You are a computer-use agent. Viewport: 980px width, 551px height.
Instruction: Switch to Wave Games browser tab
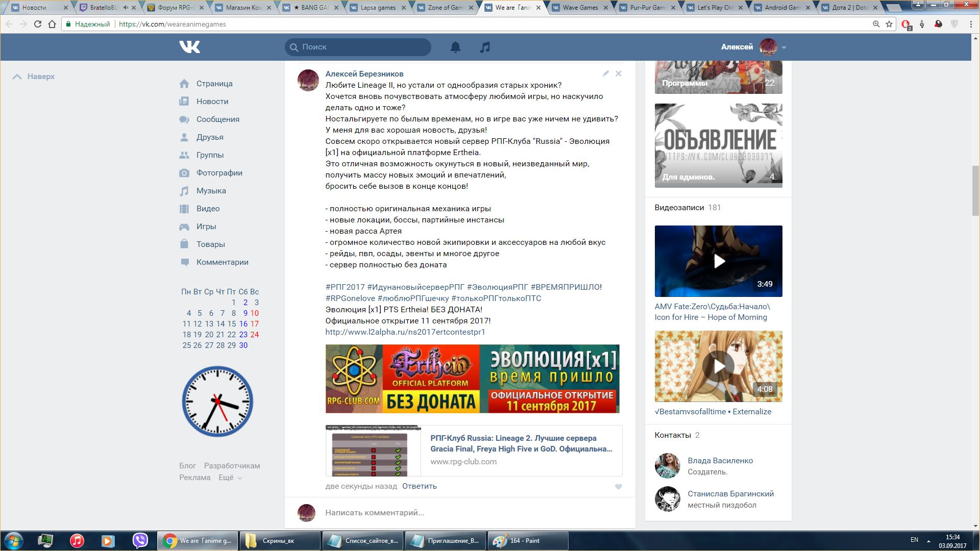(x=579, y=8)
